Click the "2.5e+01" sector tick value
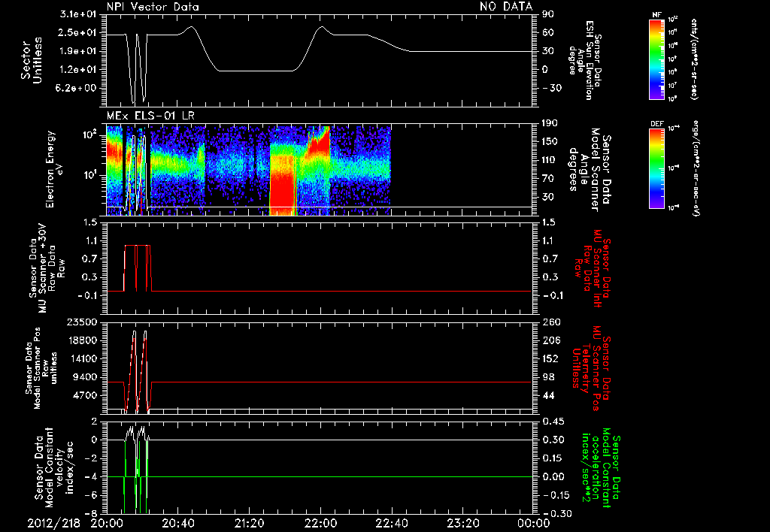 click(77, 33)
